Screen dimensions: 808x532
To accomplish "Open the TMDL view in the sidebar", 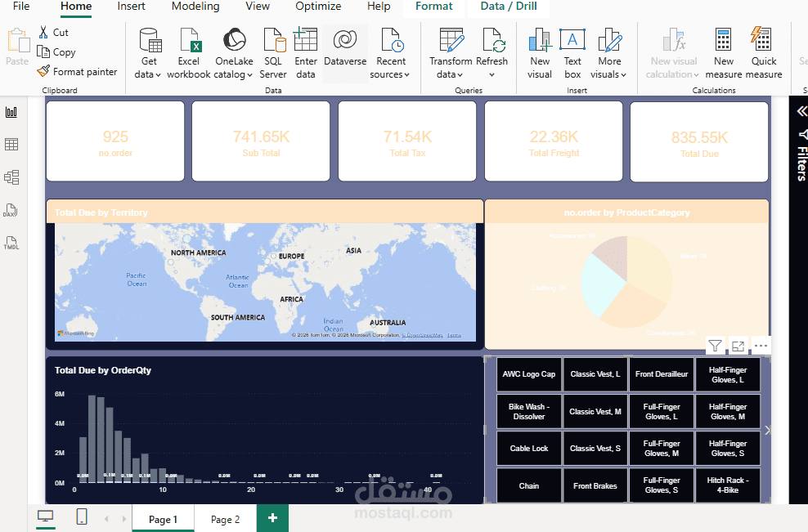I will (x=11, y=243).
